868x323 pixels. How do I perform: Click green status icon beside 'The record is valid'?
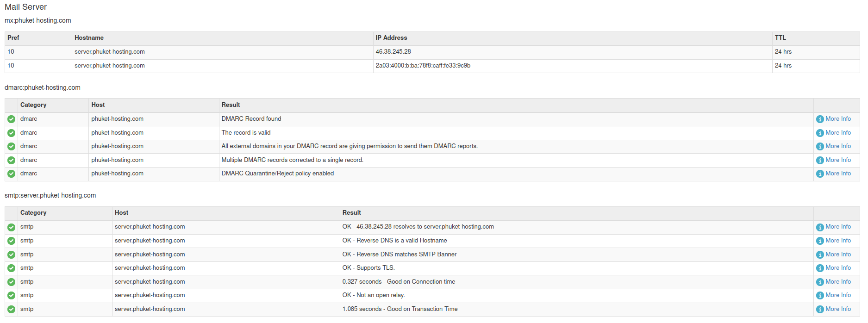tap(11, 133)
